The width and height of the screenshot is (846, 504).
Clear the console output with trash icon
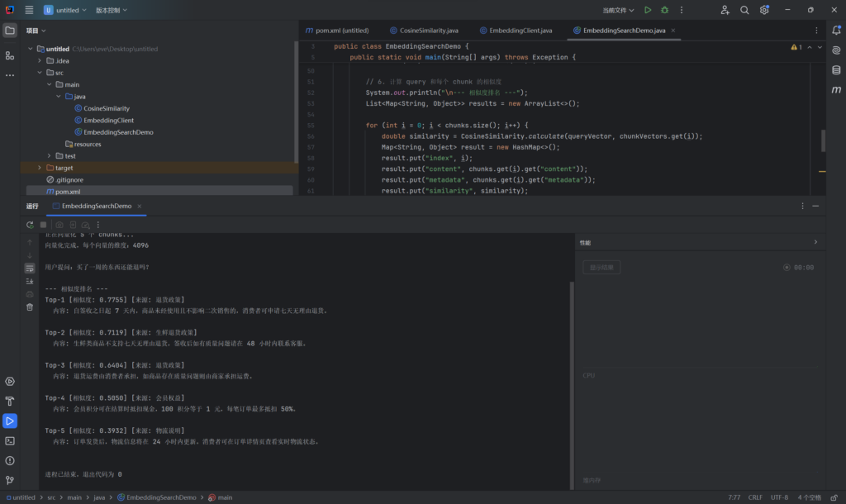(x=30, y=307)
